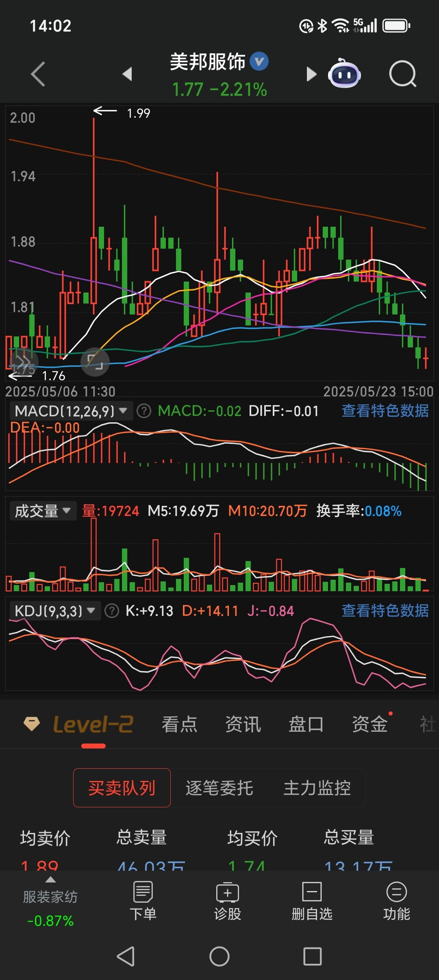Tap the M5:19.69万 volume average
The height and width of the screenshot is (980, 439).
(x=183, y=511)
